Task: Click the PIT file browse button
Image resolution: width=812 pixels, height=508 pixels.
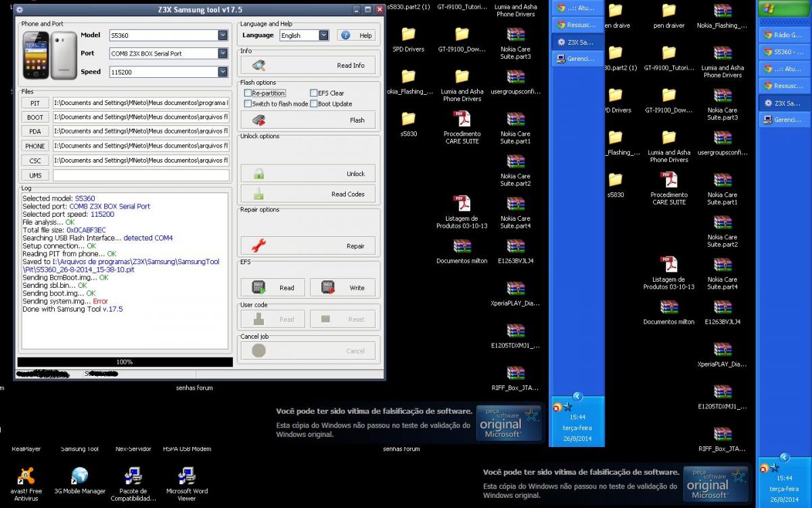Action: [35, 104]
